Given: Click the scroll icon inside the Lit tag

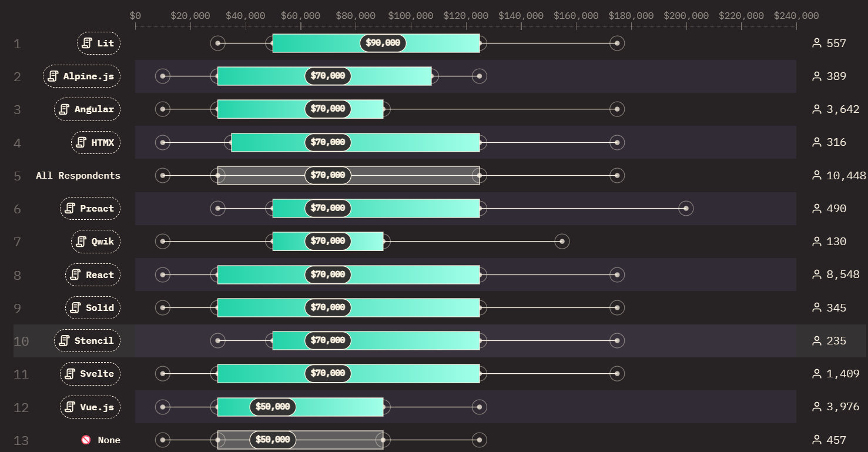Looking at the screenshot, I should pyautogui.click(x=88, y=43).
